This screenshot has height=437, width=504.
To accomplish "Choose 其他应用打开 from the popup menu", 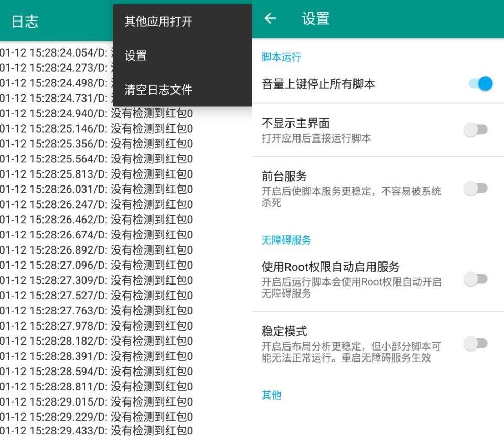I will pyautogui.click(x=158, y=21).
